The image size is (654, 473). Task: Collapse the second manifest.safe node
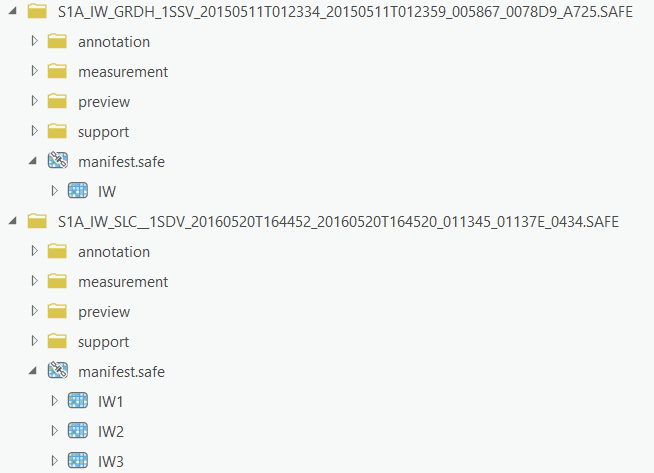coord(34,371)
